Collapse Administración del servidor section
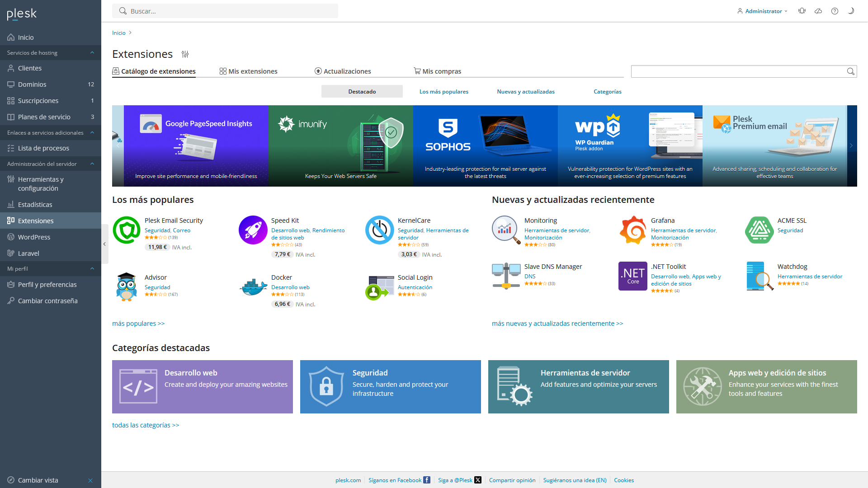868x488 pixels. click(92, 164)
